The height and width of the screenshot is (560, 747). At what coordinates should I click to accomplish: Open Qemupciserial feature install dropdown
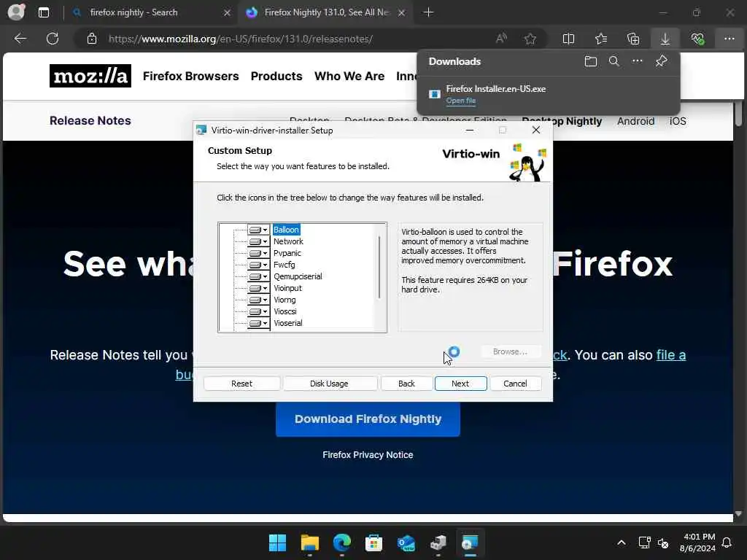(258, 276)
